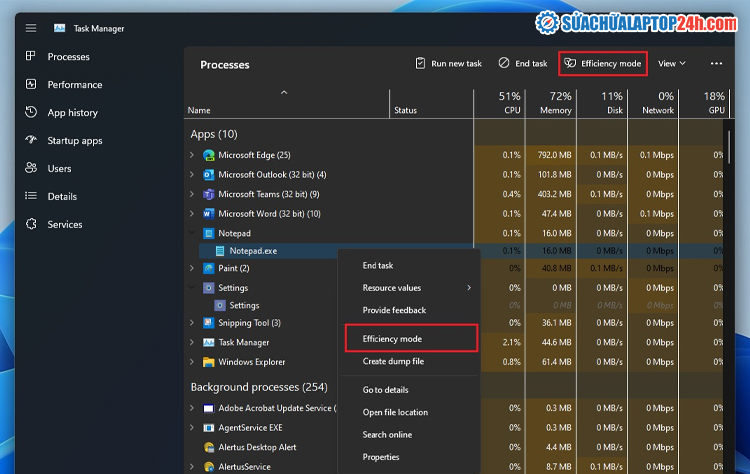This screenshot has width=750, height=474.
Task: Choose Create dump file from context menu
Action: coord(393,362)
